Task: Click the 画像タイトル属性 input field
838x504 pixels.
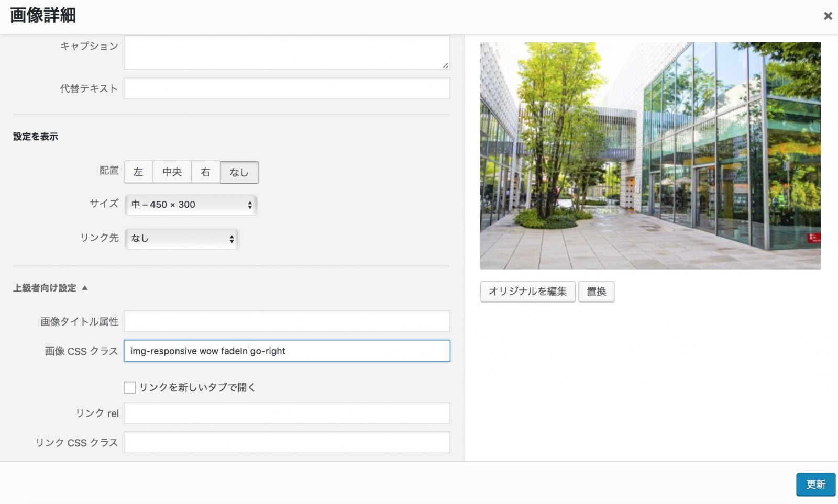Action: point(286,321)
